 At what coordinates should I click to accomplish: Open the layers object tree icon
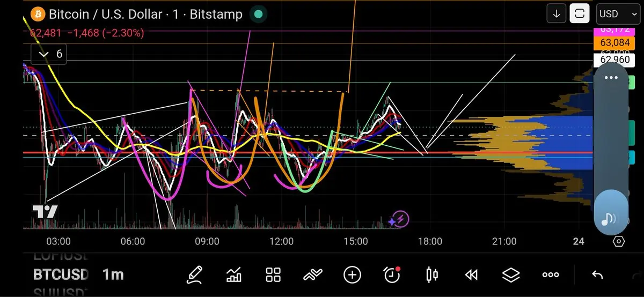tap(511, 275)
